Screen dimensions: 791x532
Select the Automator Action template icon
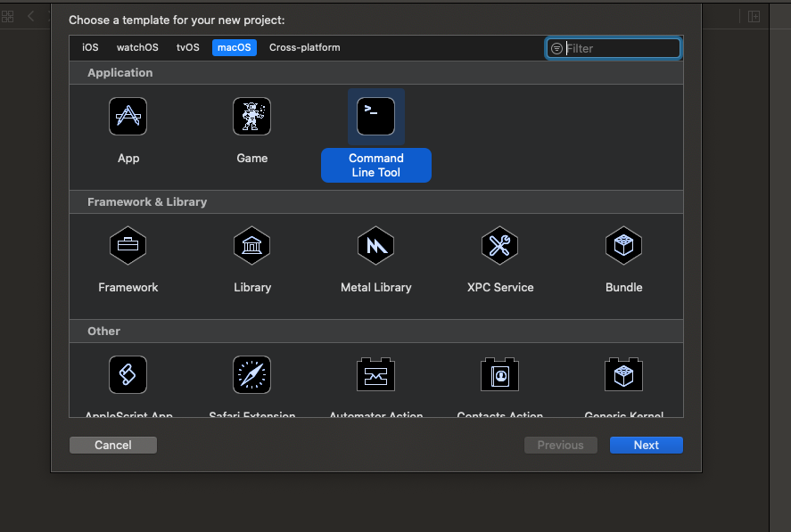(375, 374)
